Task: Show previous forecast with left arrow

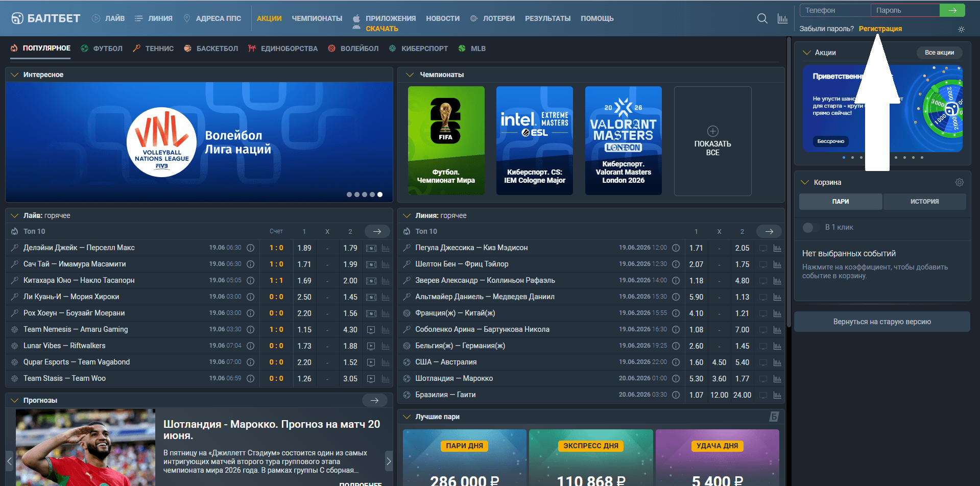Action: tap(9, 461)
